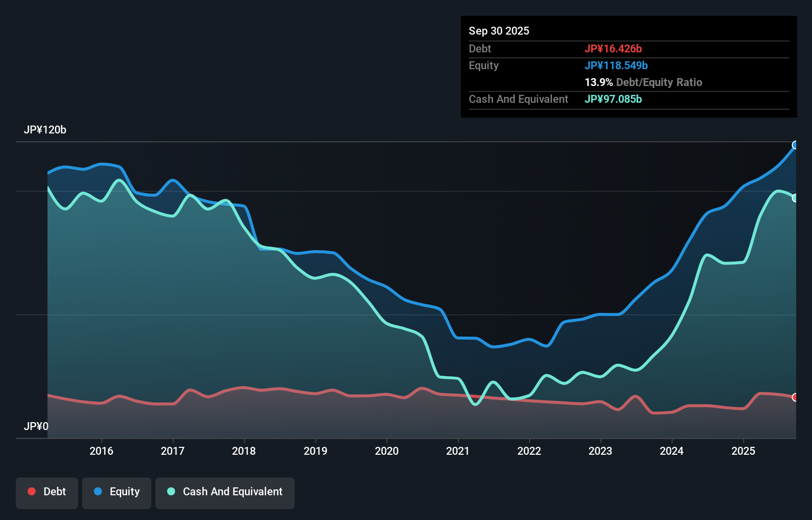
Task: Click the JP¥0 y-axis label
Action: pos(36,426)
